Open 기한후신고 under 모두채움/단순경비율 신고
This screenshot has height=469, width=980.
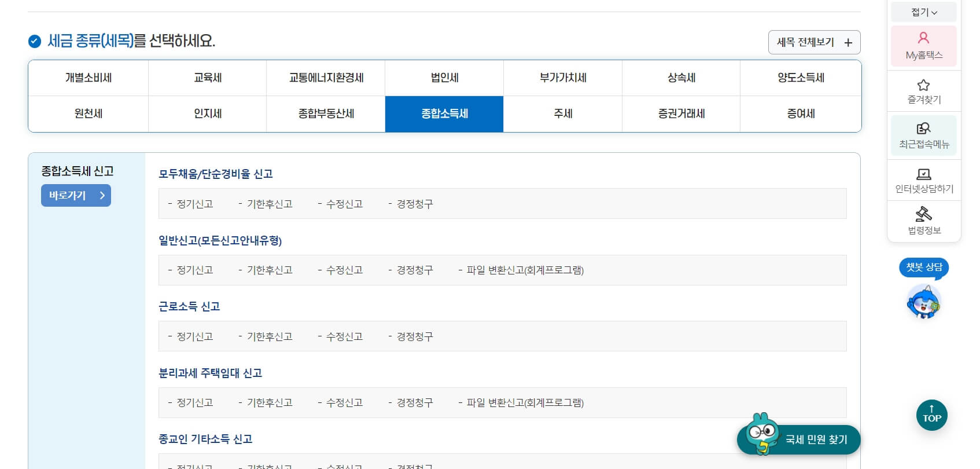click(x=270, y=204)
